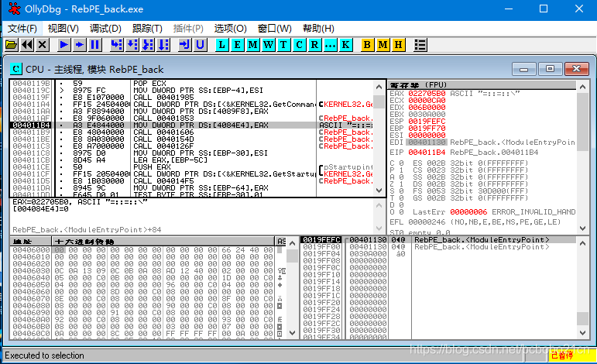Open Hardware breakpoints with H button
This screenshot has height=364, width=597.
(398, 45)
